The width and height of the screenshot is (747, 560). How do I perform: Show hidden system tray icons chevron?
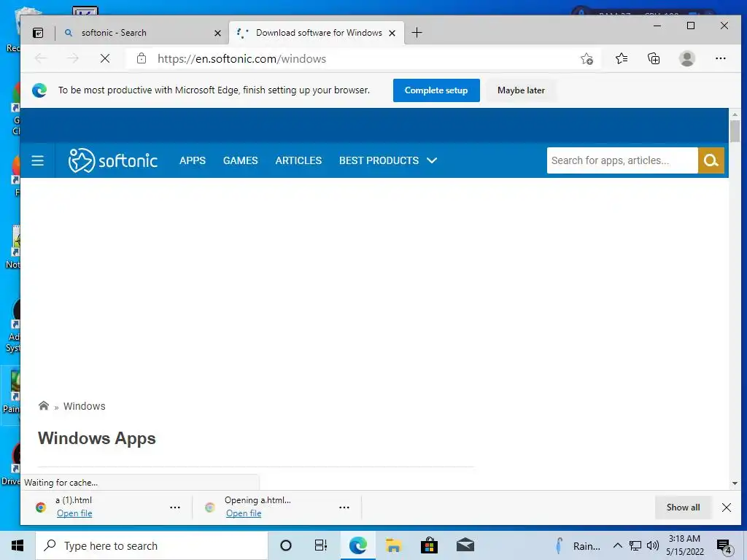(617, 545)
